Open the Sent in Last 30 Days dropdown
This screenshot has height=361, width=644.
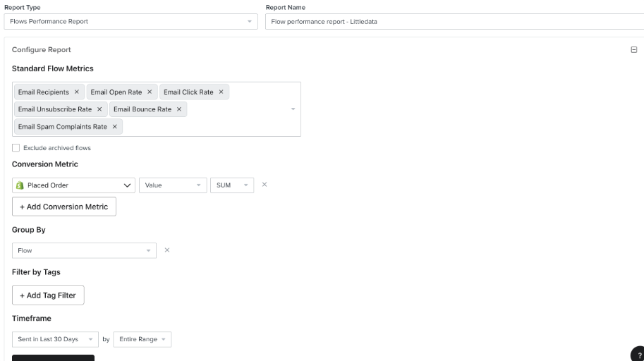point(55,339)
